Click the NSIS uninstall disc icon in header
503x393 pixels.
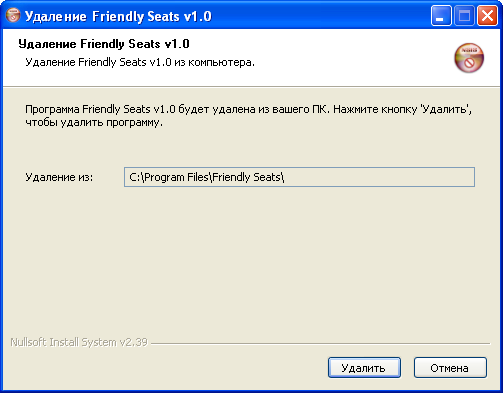click(x=469, y=58)
